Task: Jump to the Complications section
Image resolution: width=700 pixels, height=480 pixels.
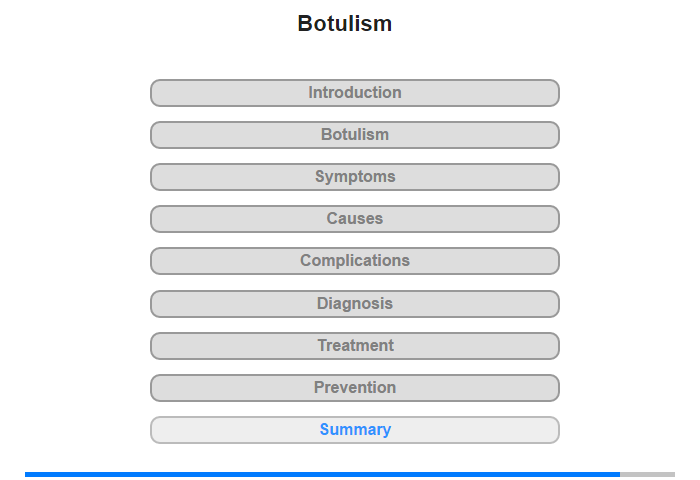Action: [x=354, y=261]
